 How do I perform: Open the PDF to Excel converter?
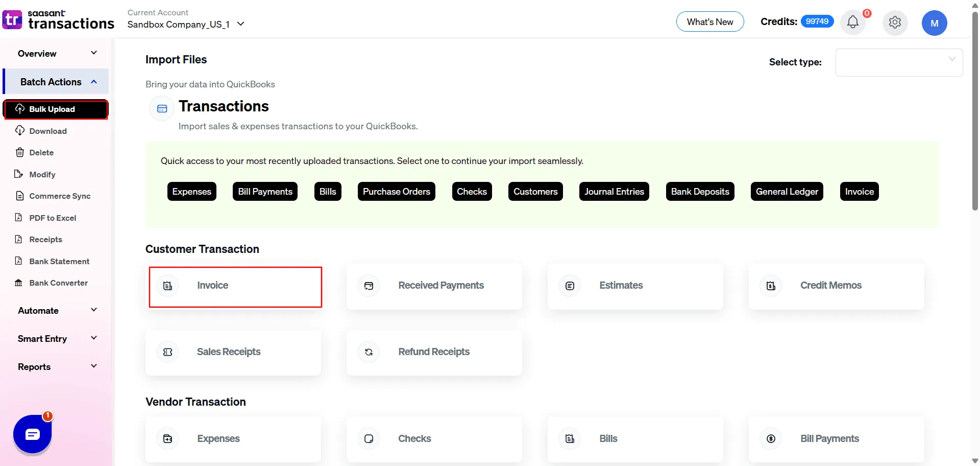(52, 218)
